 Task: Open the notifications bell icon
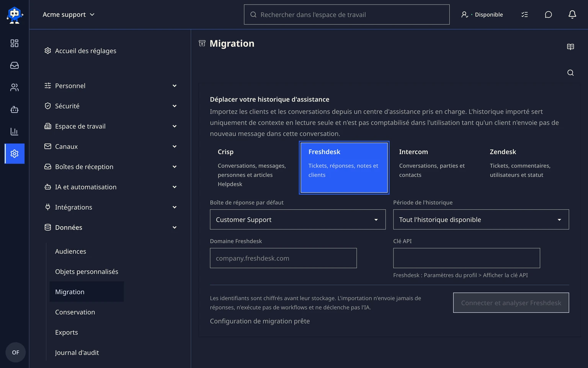572,15
